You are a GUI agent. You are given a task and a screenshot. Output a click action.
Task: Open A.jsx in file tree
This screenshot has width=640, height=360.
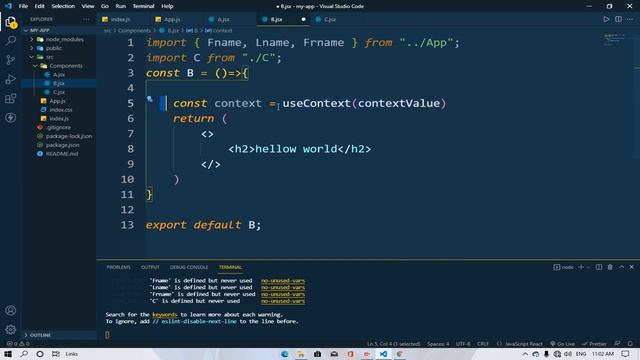[x=59, y=75]
